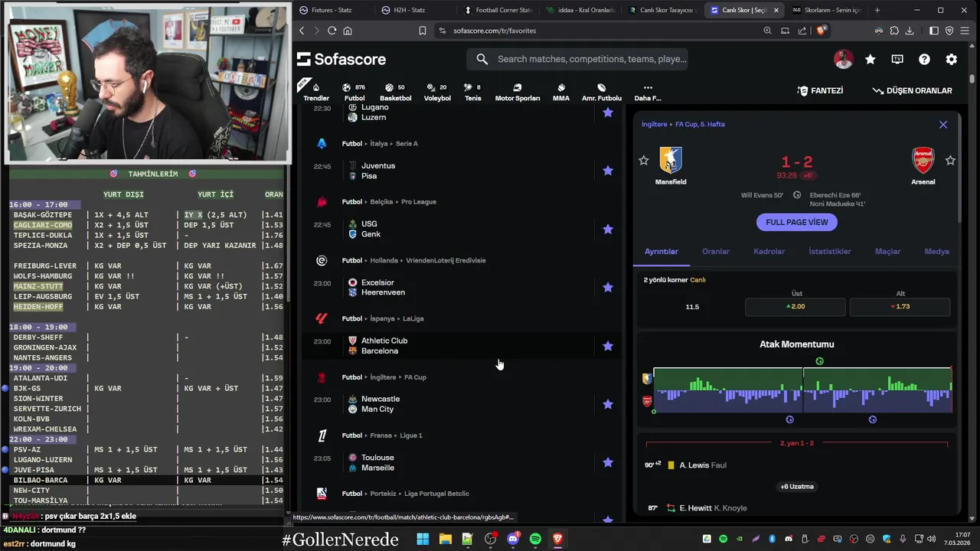Switch to the Medya tab
The height and width of the screenshot is (551, 980).
pyautogui.click(x=937, y=251)
